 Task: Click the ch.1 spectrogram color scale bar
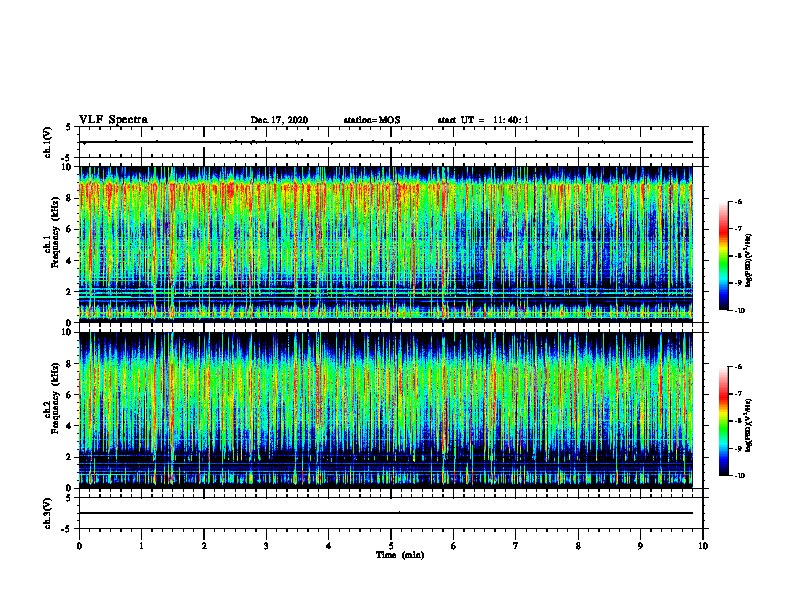point(723,256)
